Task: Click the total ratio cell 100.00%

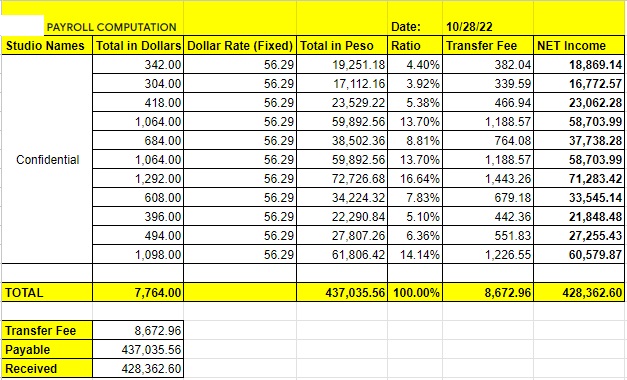Action: pos(415,292)
